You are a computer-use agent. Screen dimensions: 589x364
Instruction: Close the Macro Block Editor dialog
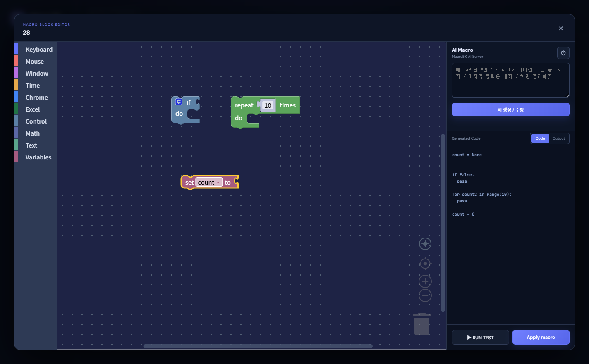point(561,29)
